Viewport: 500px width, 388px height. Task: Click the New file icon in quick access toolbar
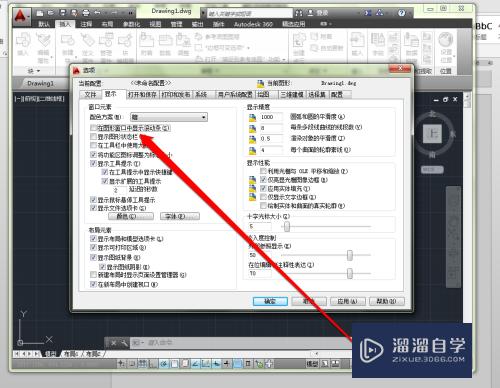click(x=40, y=13)
